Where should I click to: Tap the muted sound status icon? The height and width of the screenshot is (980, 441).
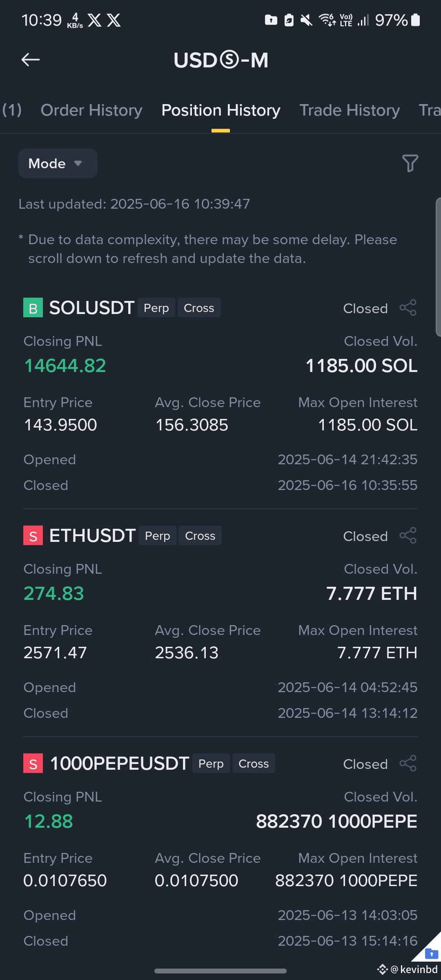[x=306, y=20]
